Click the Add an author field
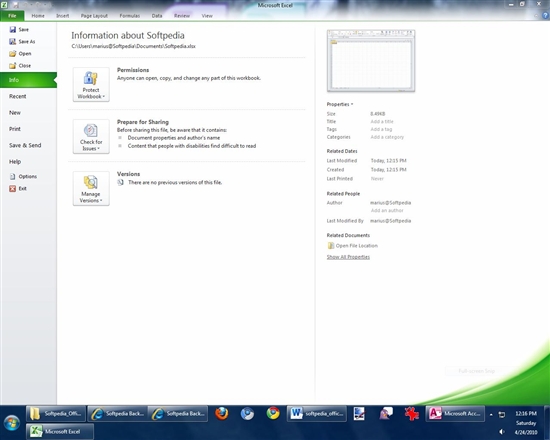Screen dimensions: 550x440 (387, 211)
